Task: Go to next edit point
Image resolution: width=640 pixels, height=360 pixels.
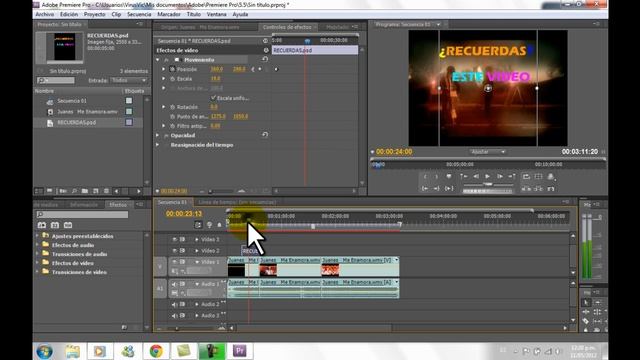Action: pyautogui.click(x=512, y=176)
